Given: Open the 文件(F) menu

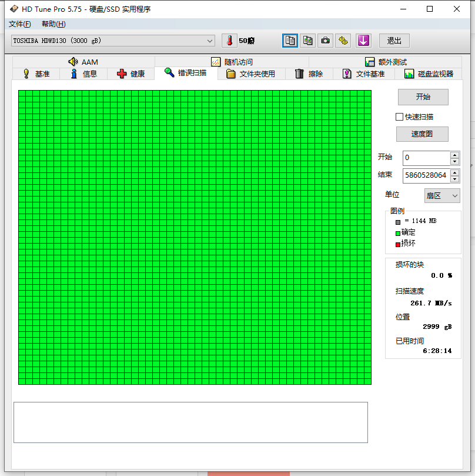Looking at the screenshot, I should click(x=20, y=24).
